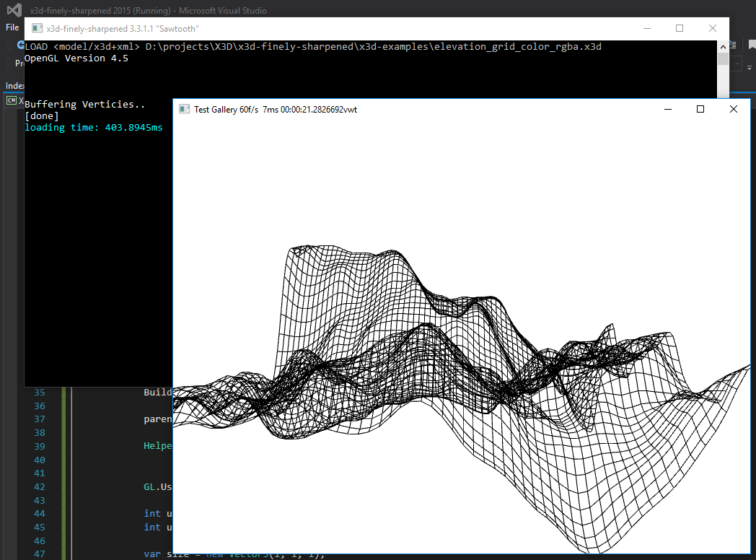Click line number 44 in the editor

tap(40, 514)
